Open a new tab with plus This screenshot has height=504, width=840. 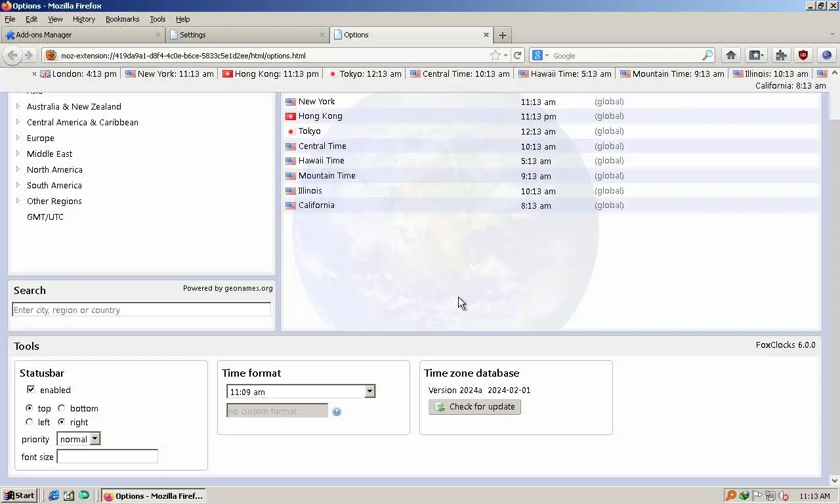tap(502, 35)
